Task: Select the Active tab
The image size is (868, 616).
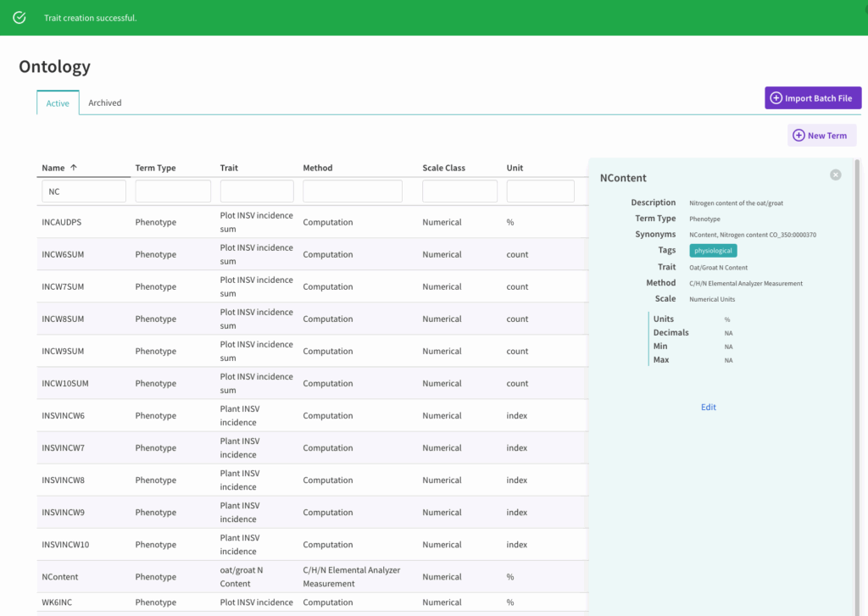Action: pos(58,103)
